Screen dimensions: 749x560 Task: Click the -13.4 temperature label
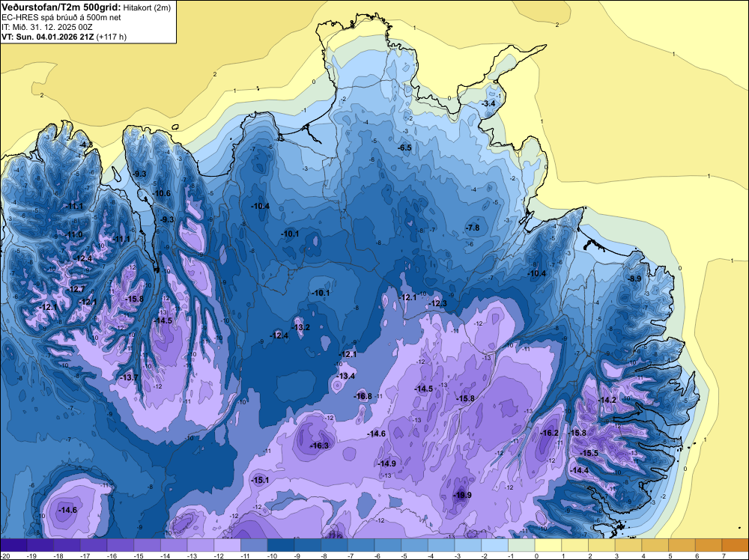pos(346,376)
